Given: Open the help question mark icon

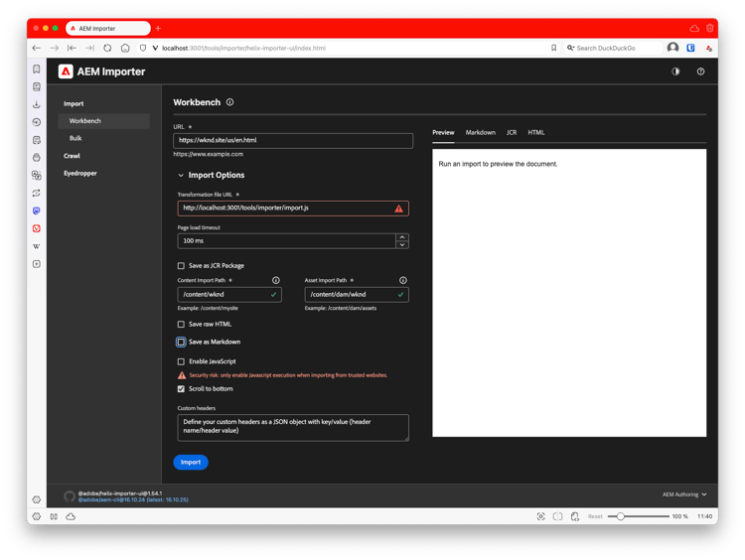Looking at the screenshot, I should [701, 71].
